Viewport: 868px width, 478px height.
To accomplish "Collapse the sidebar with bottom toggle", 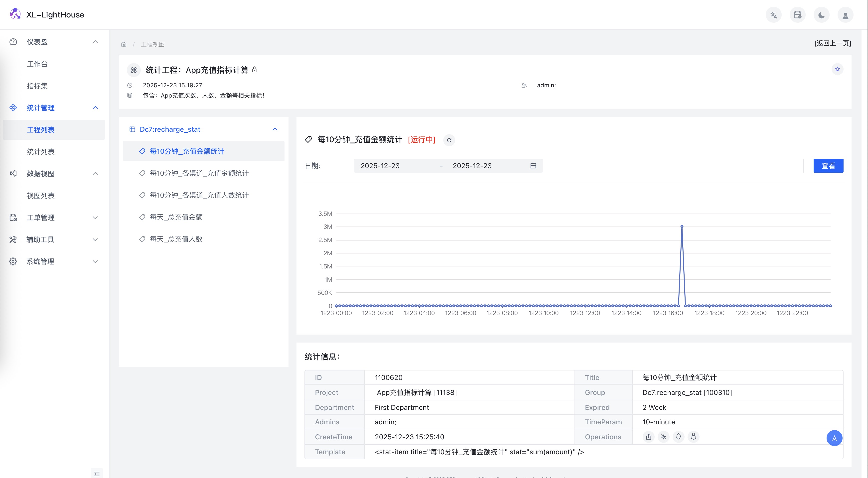I will [97, 474].
